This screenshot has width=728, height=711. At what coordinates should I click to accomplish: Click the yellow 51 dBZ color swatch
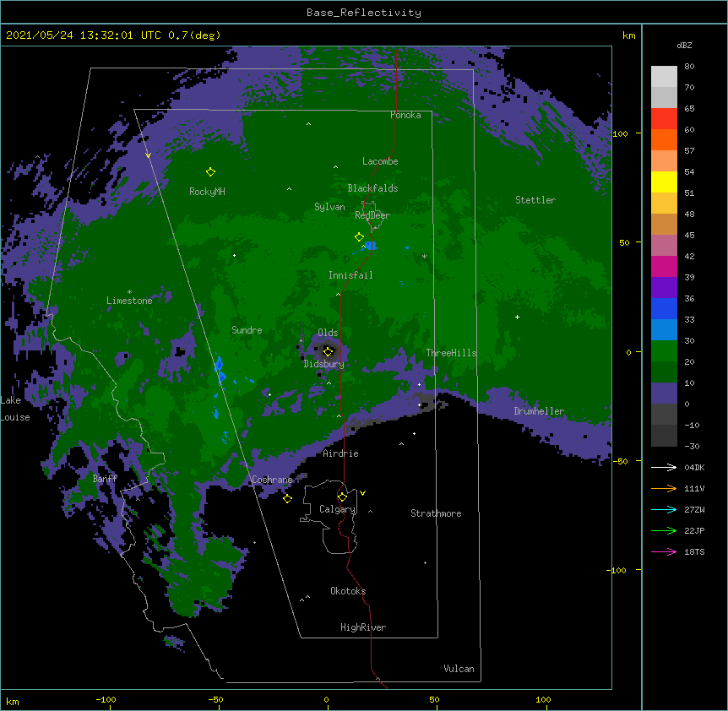coord(664,182)
